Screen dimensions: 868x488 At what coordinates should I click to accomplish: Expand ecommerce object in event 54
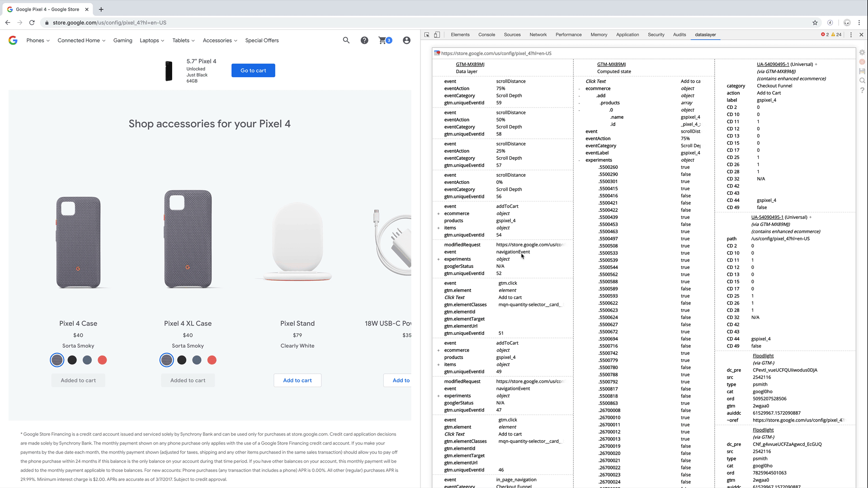point(439,214)
